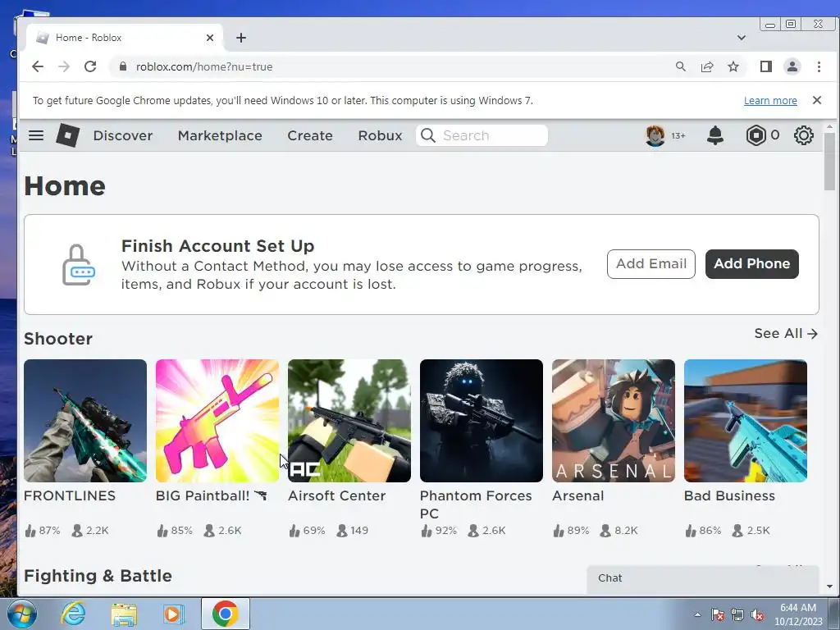Open the Robux balance icon
This screenshot has height=630, width=840.
(x=756, y=135)
